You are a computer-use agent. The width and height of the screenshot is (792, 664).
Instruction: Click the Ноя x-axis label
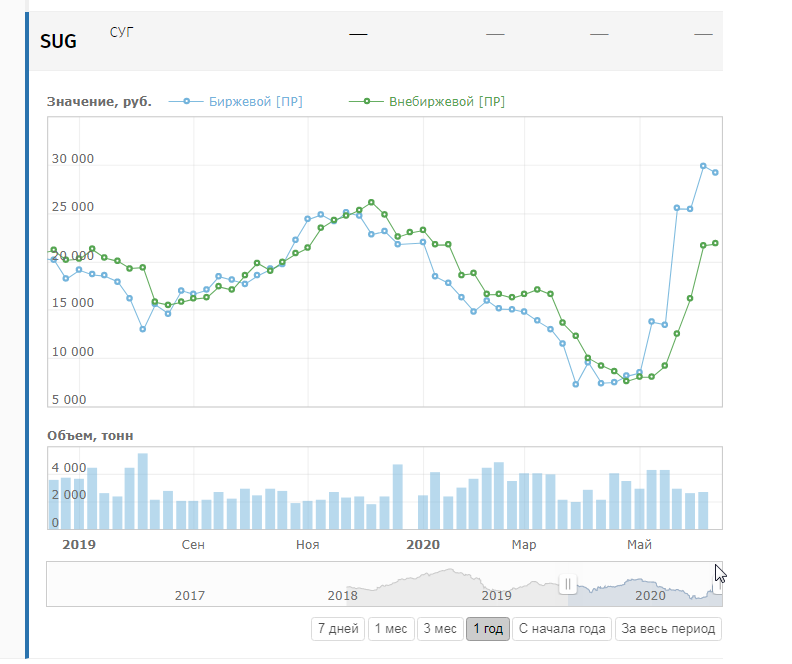[x=308, y=545]
